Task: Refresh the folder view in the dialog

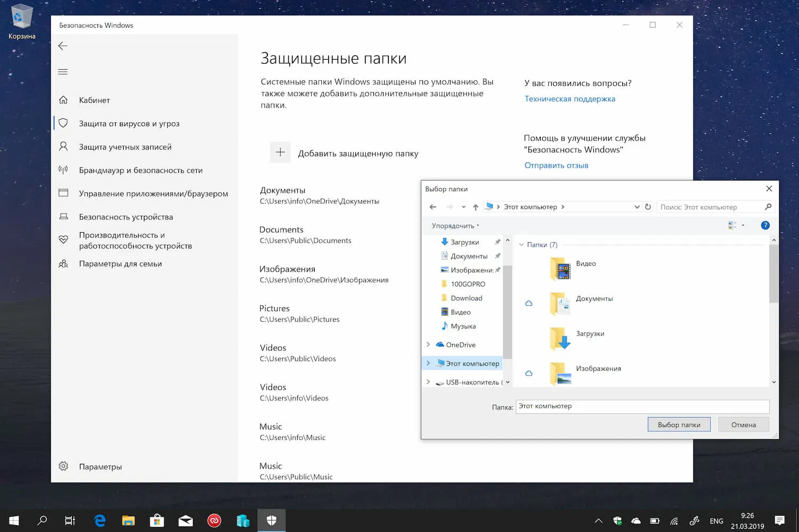Action: point(648,207)
